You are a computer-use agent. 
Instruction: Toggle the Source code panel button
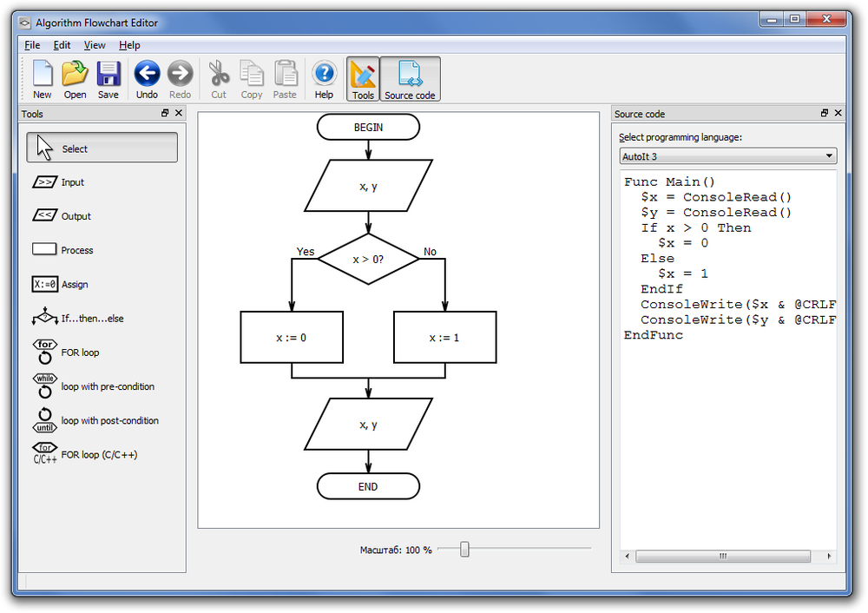[410, 80]
